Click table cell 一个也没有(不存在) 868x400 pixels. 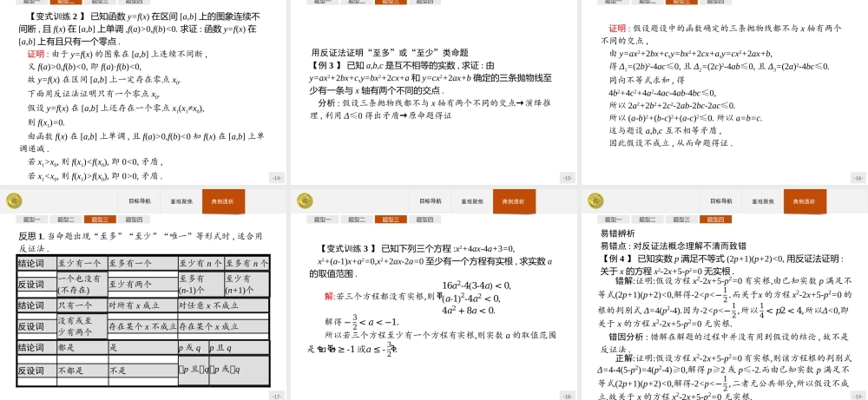[82, 285]
